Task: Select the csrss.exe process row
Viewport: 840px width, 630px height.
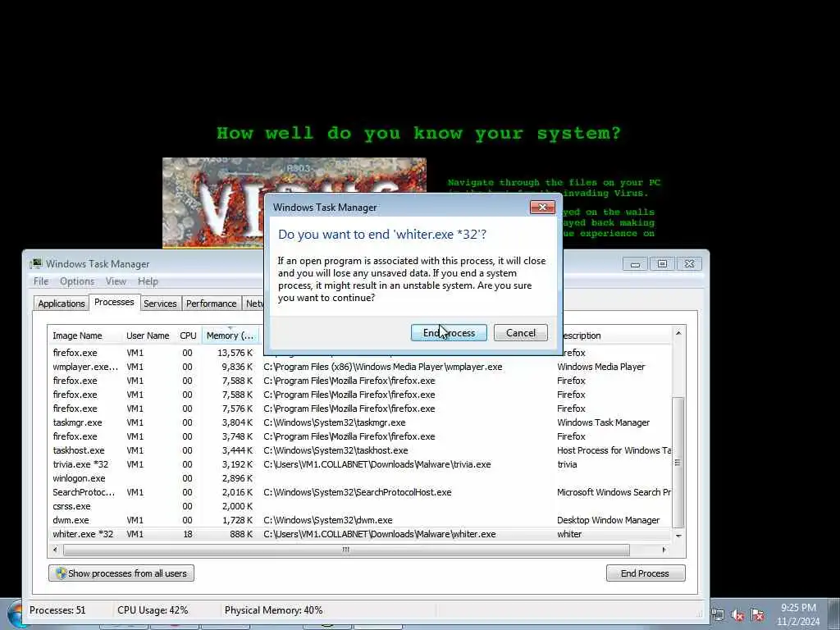Action: [x=359, y=506]
